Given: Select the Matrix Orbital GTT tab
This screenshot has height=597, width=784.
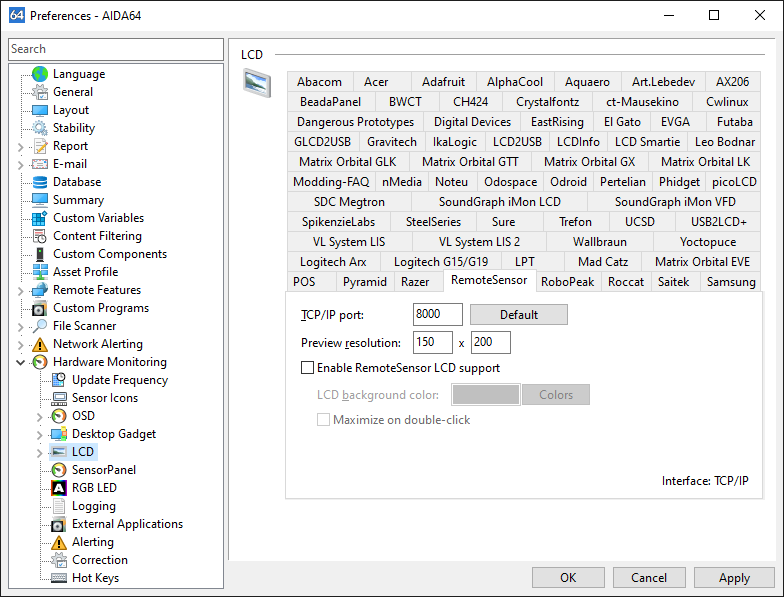Looking at the screenshot, I should (x=470, y=162).
